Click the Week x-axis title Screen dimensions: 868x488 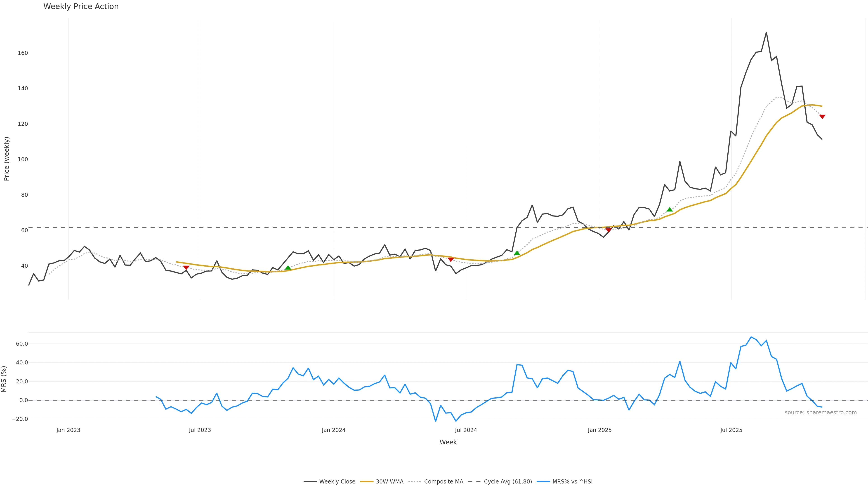(448, 442)
